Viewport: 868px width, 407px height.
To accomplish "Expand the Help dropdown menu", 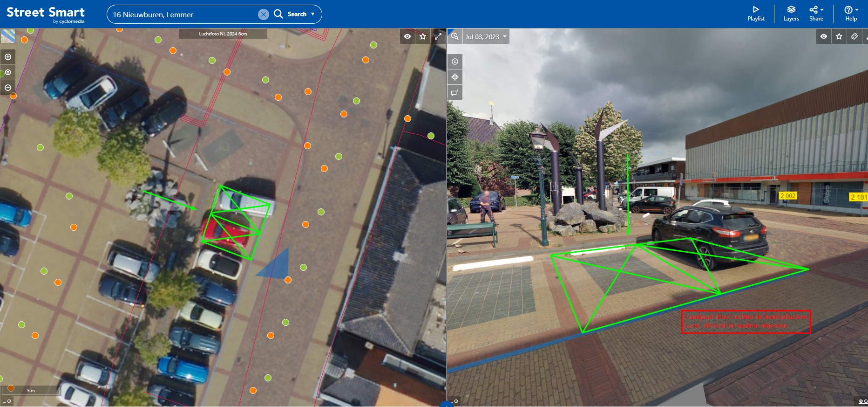I will pos(851,14).
